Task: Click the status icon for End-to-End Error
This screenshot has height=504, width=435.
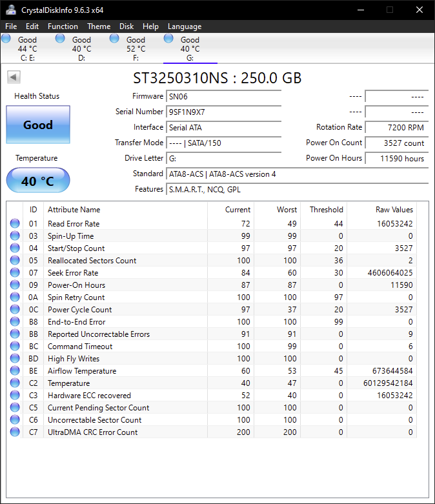Action: (15, 321)
